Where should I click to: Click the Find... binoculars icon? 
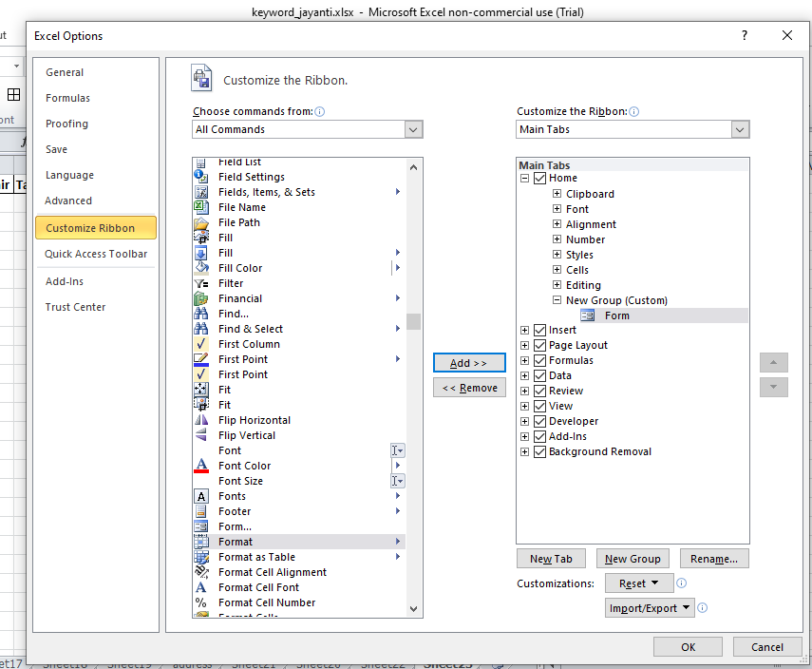click(x=201, y=314)
